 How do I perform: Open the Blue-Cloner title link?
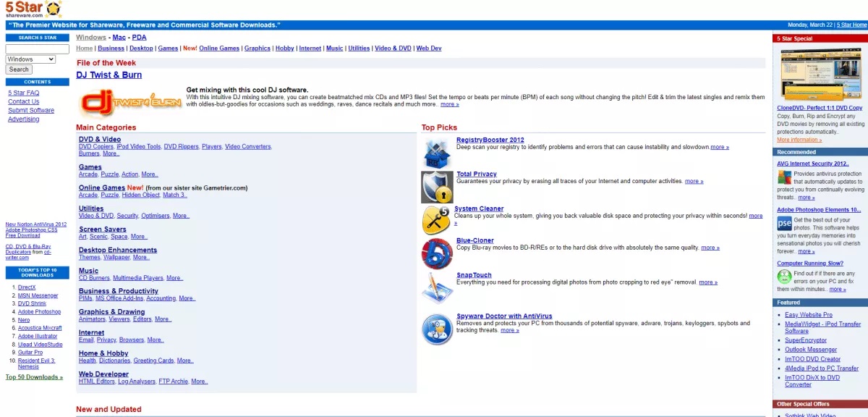coord(475,240)
